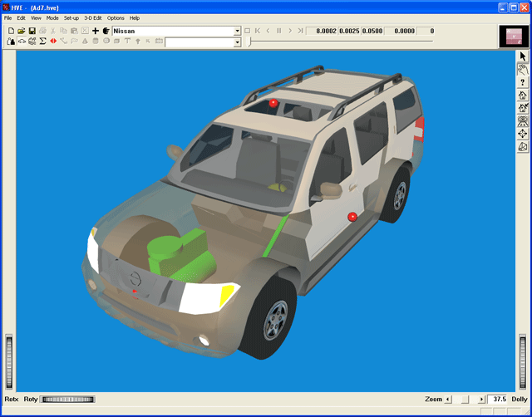Jump to start of playback
This screenshot has height=417, width=532.
tap(258, 31)
